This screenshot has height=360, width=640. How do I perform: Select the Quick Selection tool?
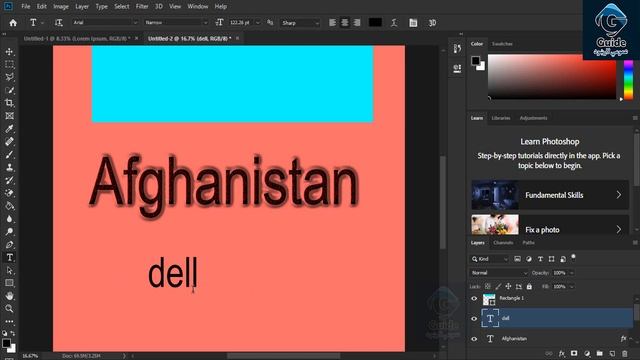pos(9,90)
